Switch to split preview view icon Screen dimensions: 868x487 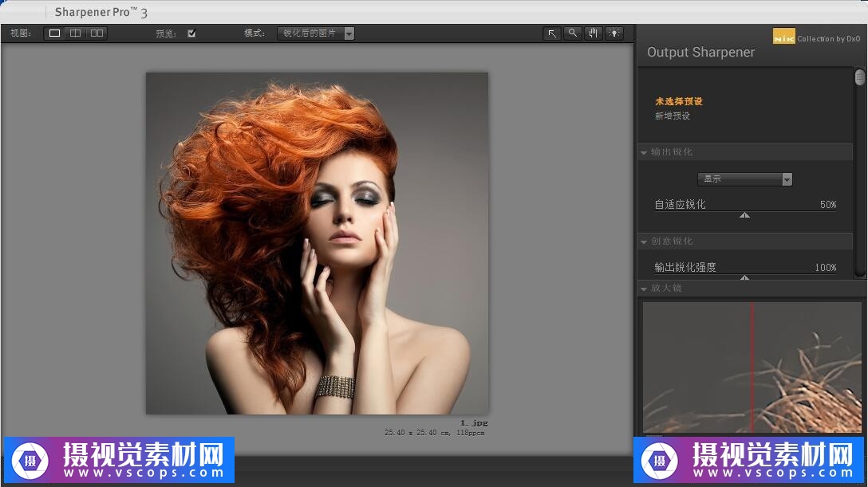pos(75,33)
